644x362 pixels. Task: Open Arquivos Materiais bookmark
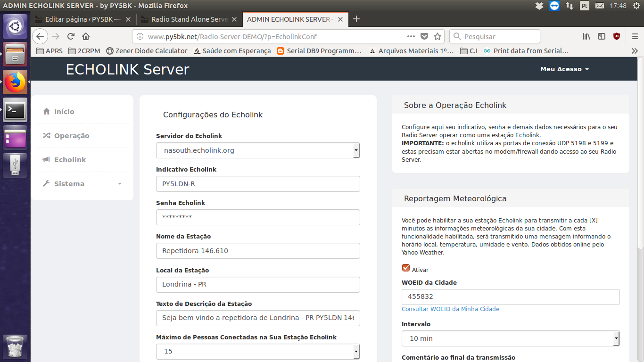412,50
